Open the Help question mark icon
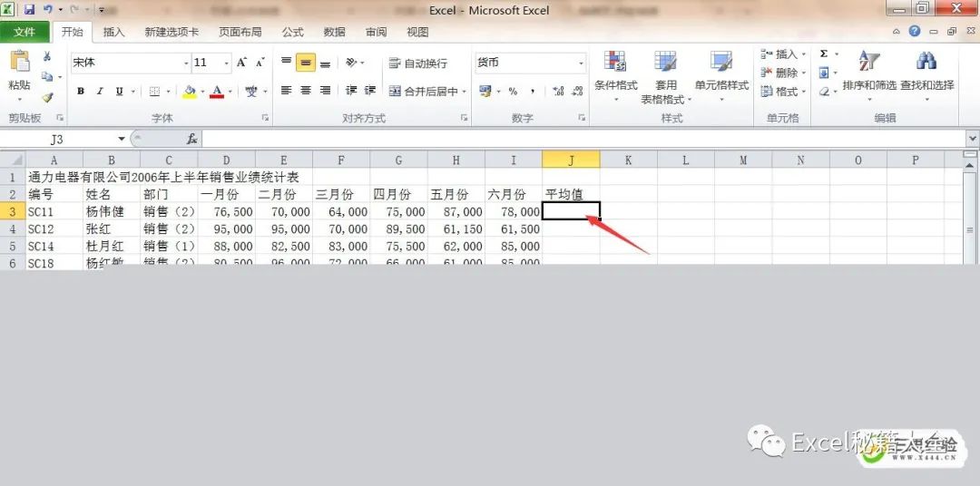 [x=915, y=31]
